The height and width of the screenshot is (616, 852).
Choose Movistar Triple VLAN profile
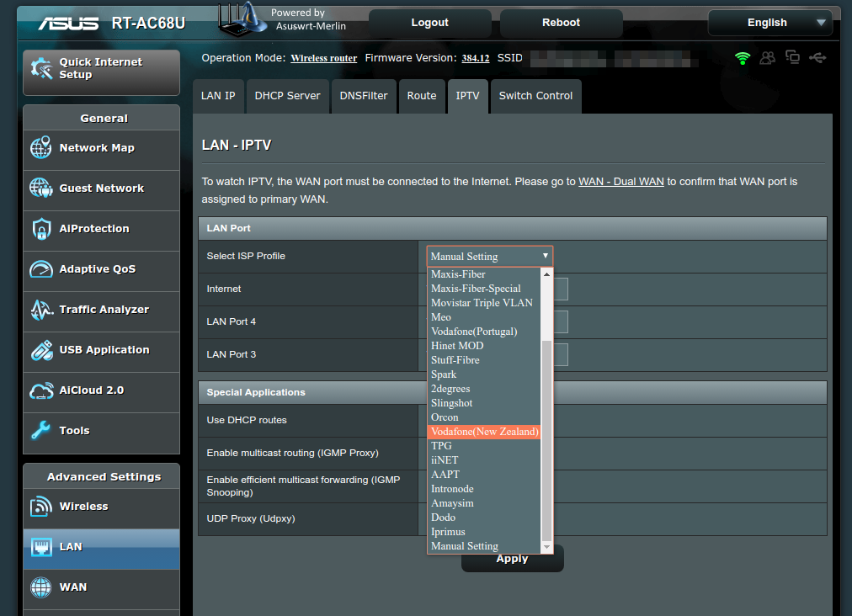(483, 303)
